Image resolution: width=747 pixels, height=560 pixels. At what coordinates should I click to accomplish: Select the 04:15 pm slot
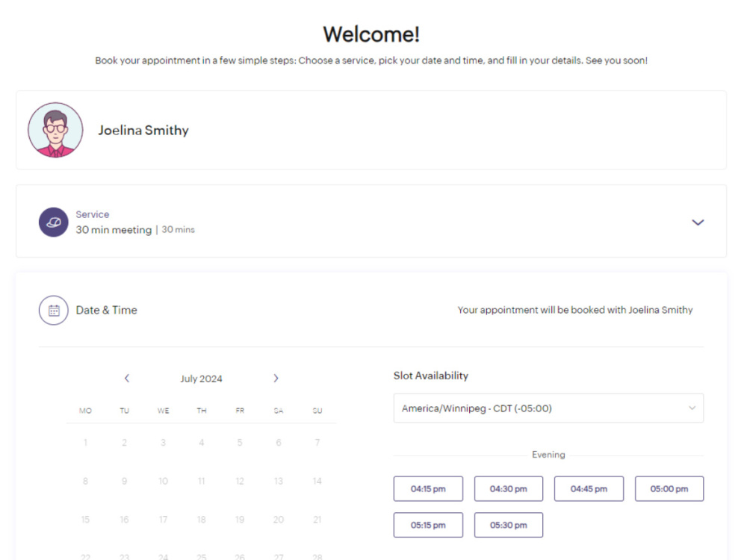428,488
